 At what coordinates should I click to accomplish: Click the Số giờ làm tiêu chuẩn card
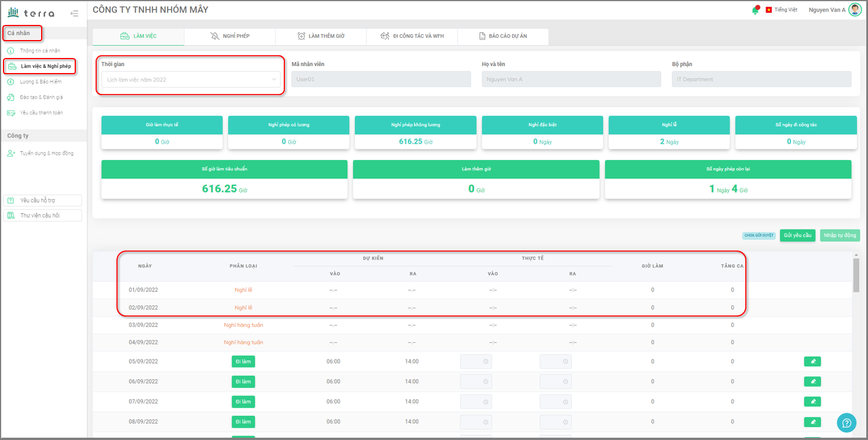pos(224,180)
